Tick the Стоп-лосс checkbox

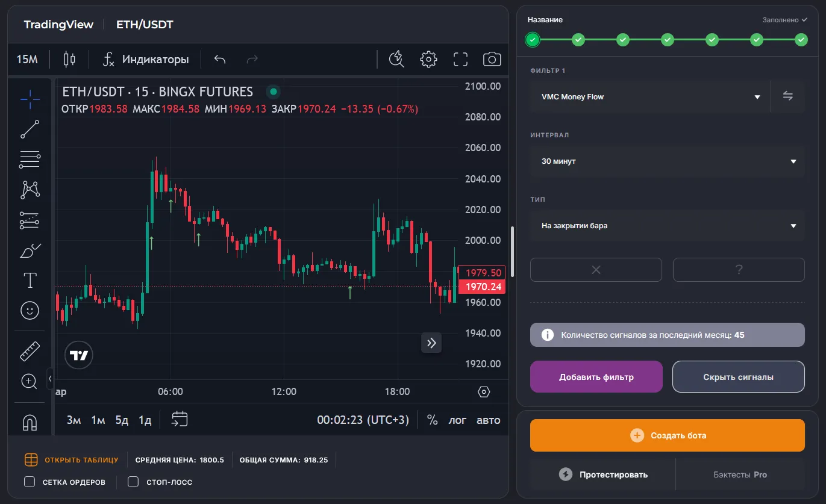pos(133,482)
